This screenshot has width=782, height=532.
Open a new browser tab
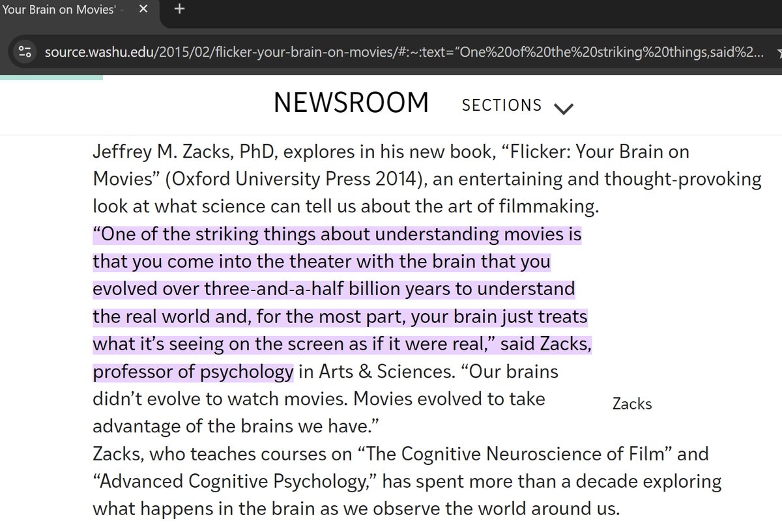coord(180,9)
